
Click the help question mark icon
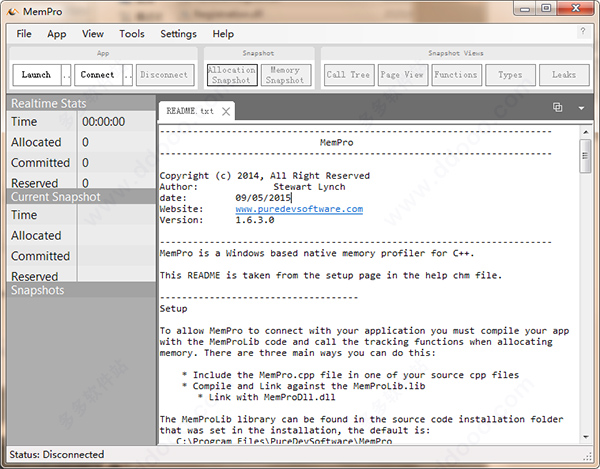pos(583,32)
